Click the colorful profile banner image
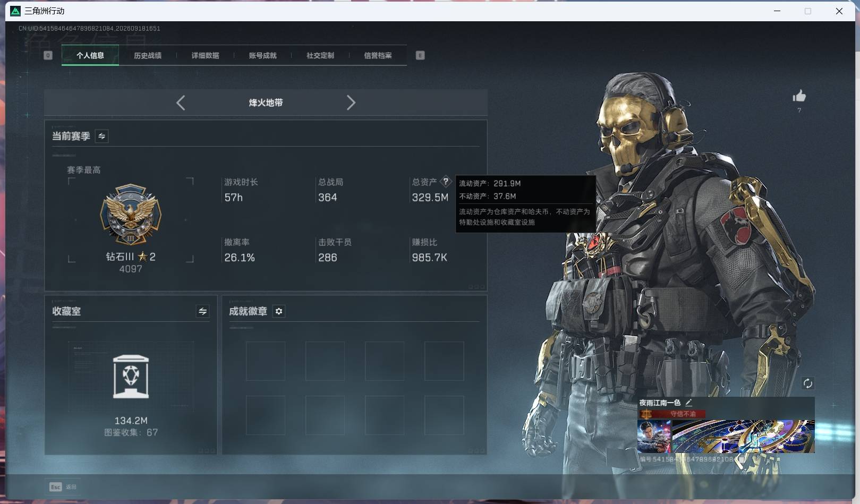 pyautogui.click(x=743, y=437)
